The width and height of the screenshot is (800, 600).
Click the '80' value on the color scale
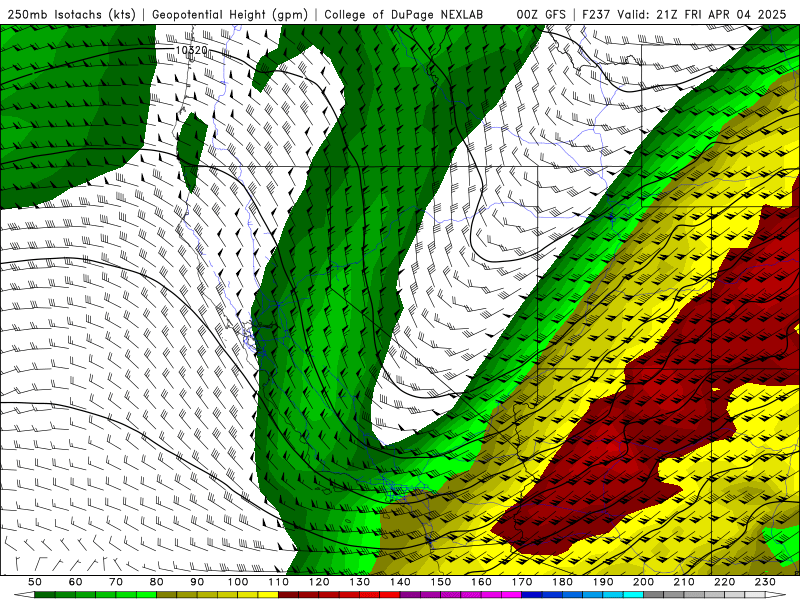click(156, 582)
